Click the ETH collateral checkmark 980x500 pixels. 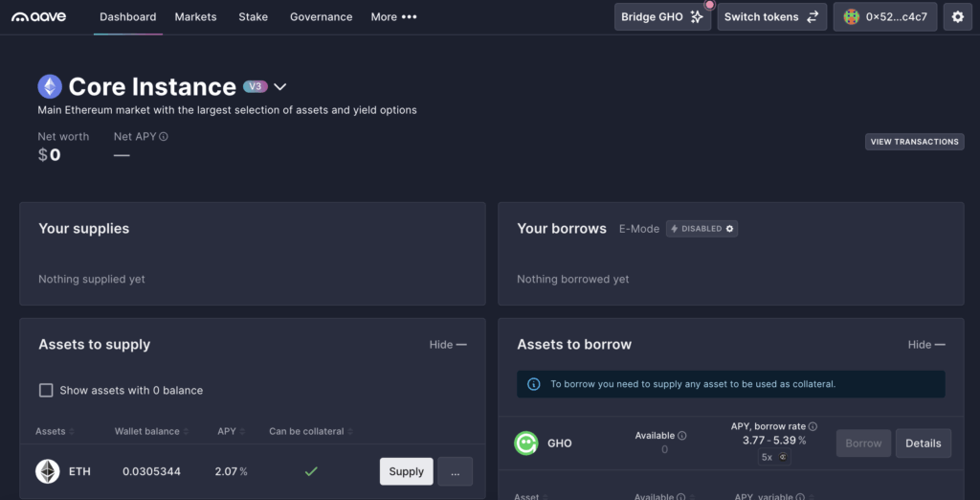click(x=311, y=471)
